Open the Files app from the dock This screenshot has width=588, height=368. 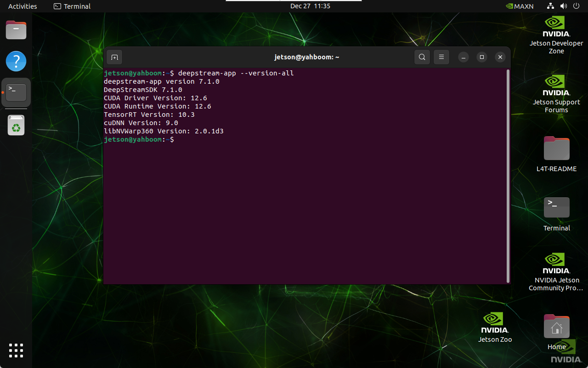[16, 30]
